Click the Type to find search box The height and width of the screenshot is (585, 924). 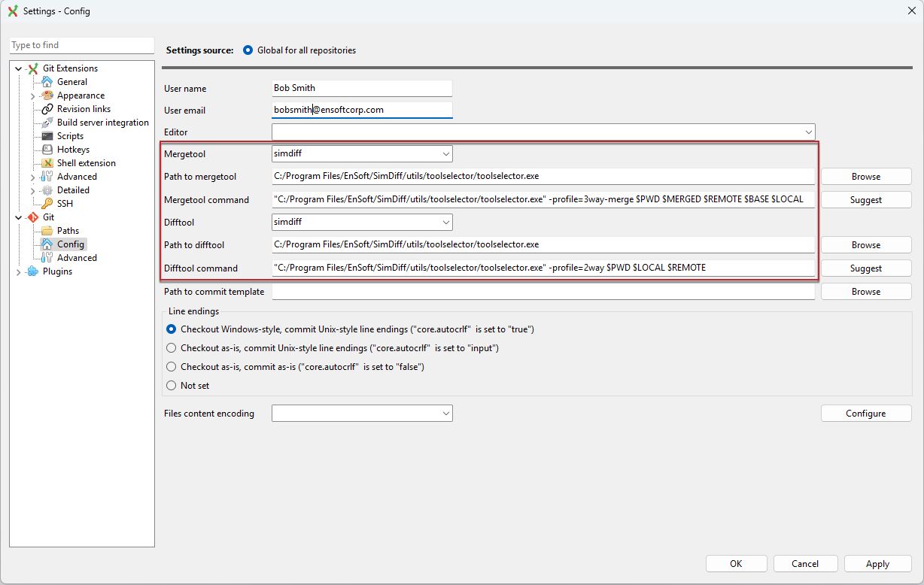tap(81, 45)
